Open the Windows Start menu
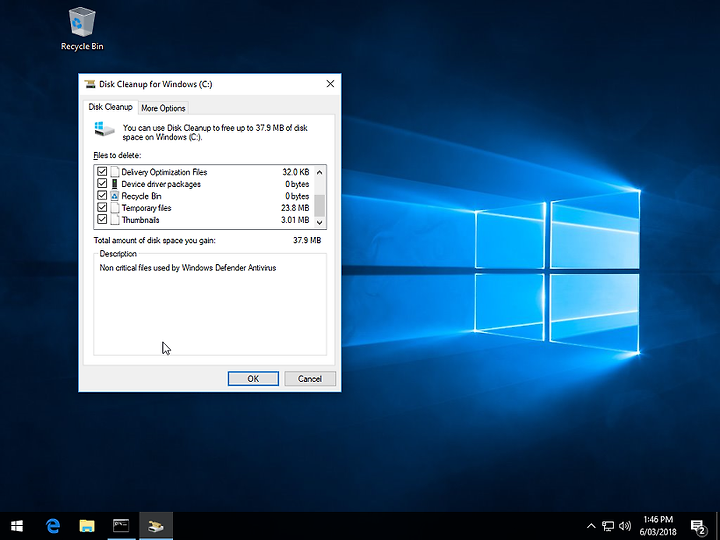This screenshot has height=540, width=720. (17, 526)
